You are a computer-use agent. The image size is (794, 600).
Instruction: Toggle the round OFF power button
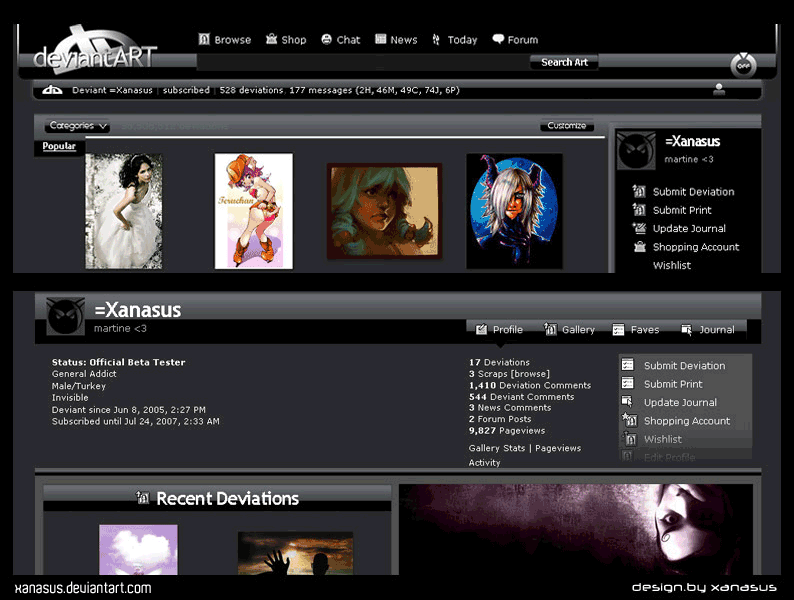(x=743, y=65)
